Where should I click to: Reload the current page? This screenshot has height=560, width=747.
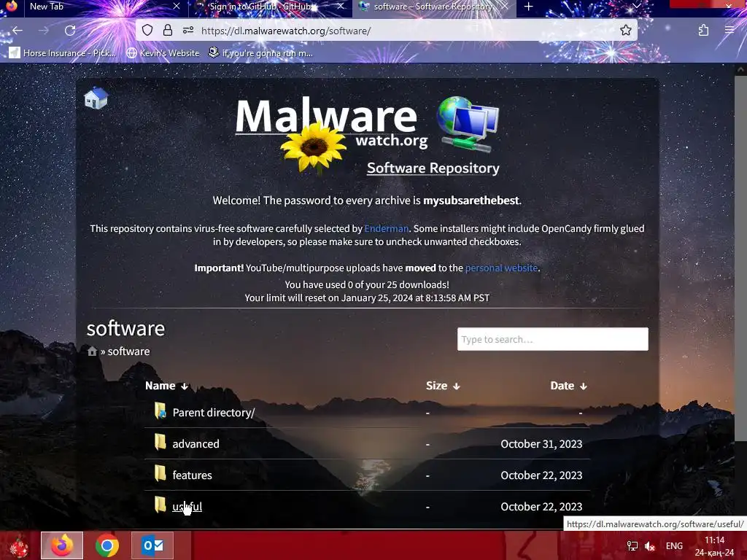(x=70, y=31)
